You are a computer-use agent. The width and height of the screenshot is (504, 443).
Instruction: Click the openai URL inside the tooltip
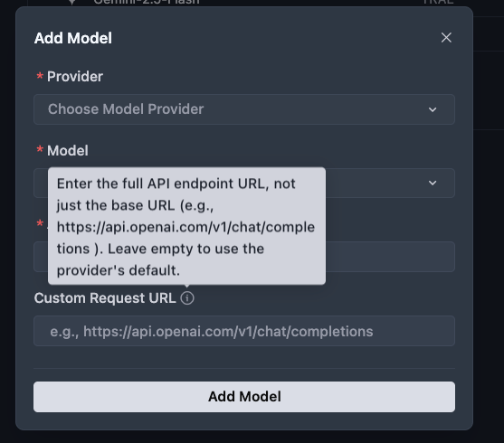(185, 238)
